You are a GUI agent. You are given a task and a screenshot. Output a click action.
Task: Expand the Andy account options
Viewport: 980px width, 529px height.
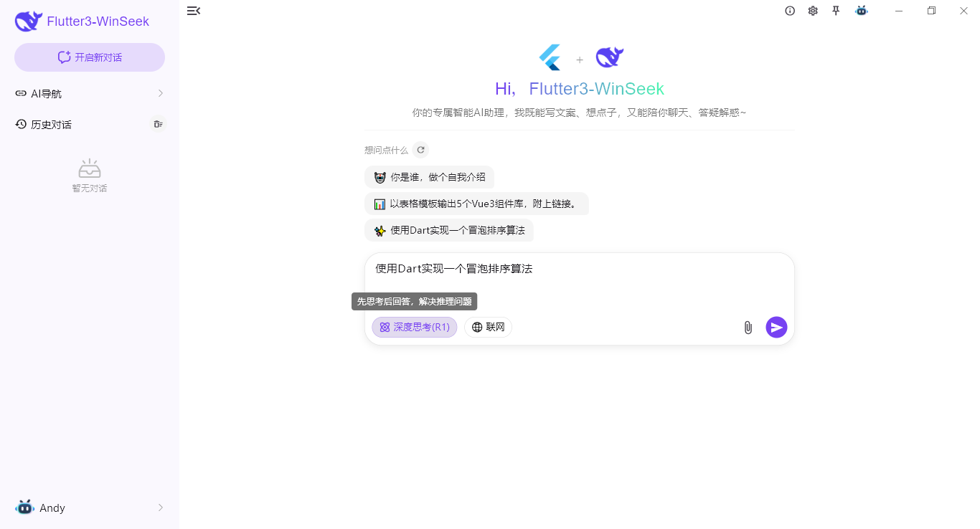89,507
